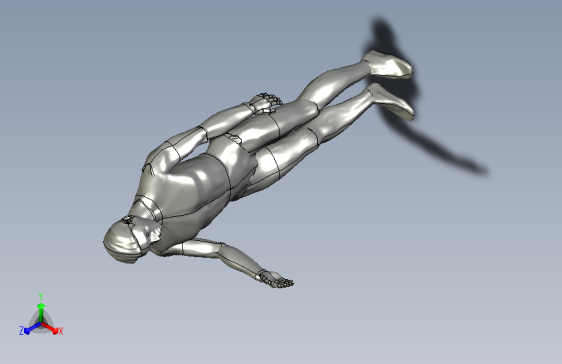Select the mannequin's upper foot

[x=388, y=64]
